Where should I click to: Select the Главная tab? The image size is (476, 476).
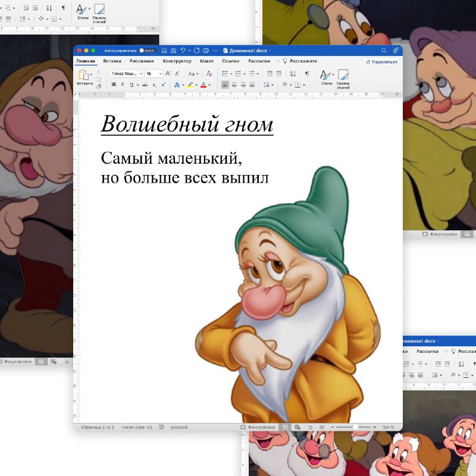[x=86, y=61]
